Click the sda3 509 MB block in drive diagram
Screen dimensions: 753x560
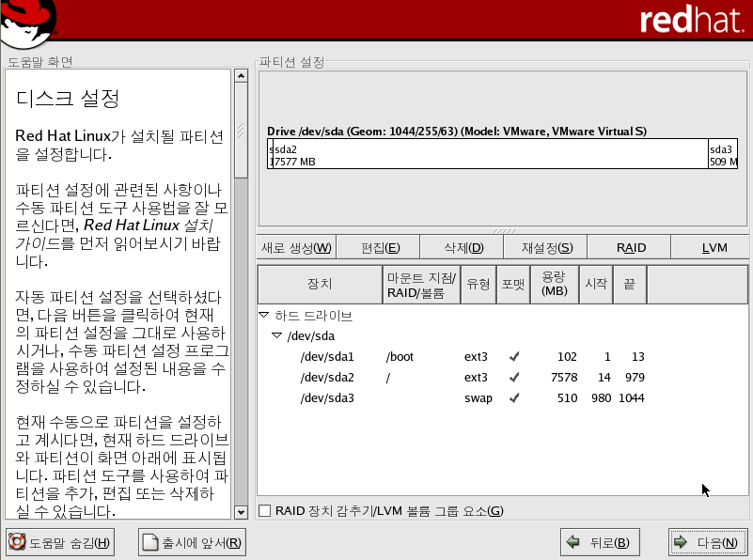(723, 154)
